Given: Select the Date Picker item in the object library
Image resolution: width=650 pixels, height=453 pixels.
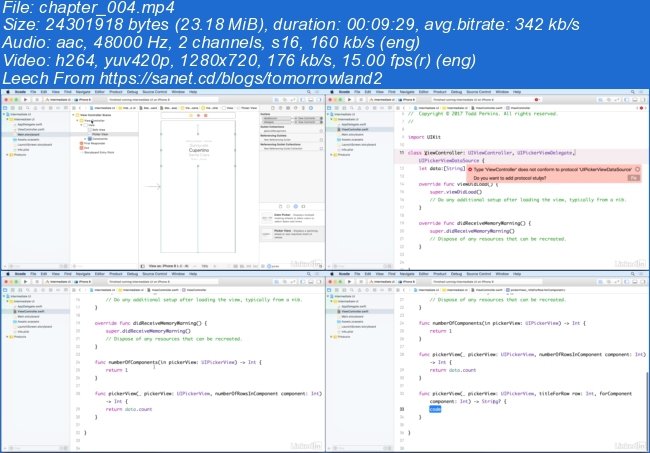Looking at the screenshot, I should coord(292,218).
